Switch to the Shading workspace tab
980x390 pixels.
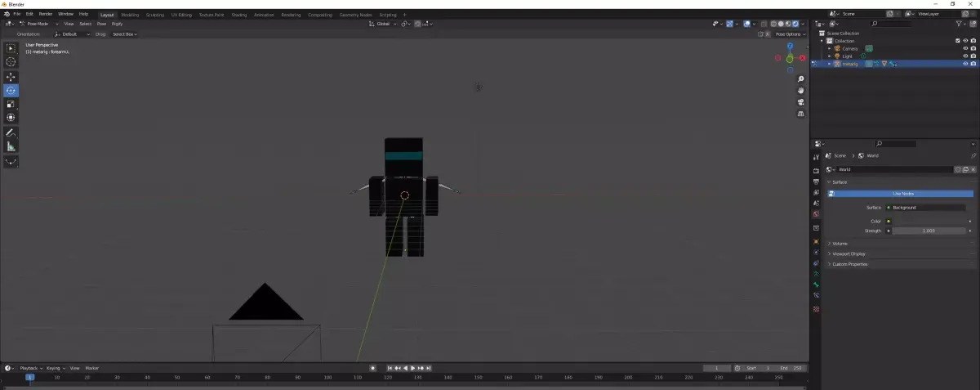[x=238, y=15]
